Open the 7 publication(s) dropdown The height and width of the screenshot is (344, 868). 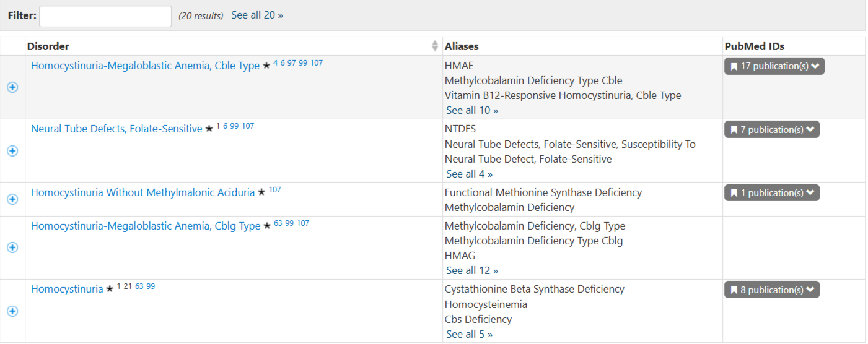772,130
